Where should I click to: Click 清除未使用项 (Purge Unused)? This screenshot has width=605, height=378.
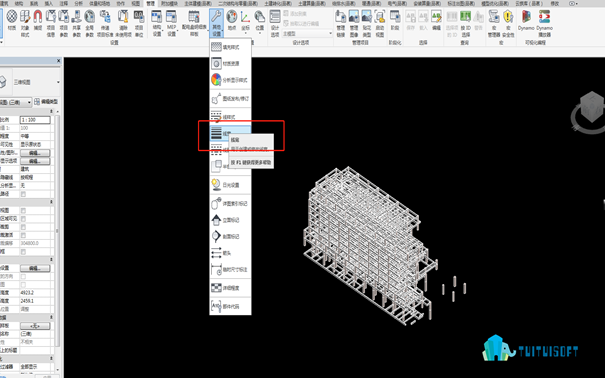(x=123, y=23)
